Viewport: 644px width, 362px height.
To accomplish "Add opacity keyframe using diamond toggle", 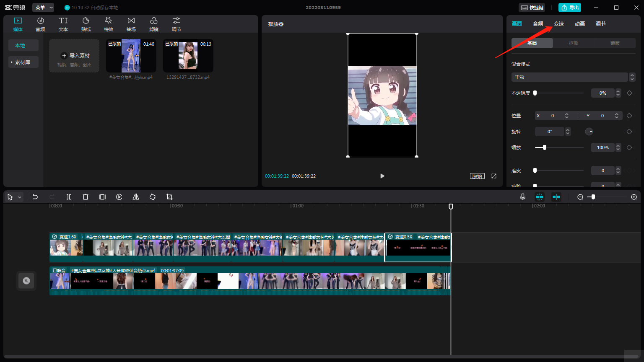I will (629, 93).
